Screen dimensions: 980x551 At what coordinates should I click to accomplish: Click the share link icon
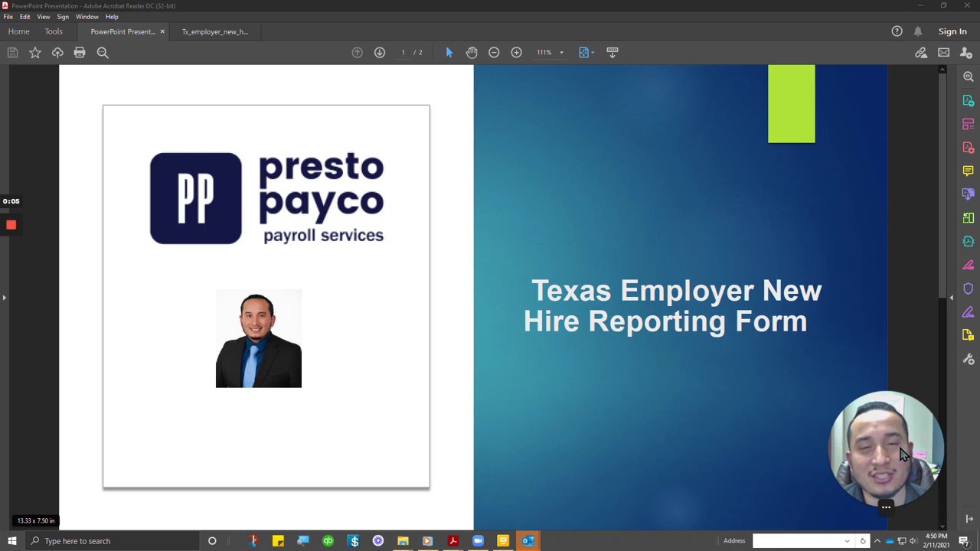[921, 52]
